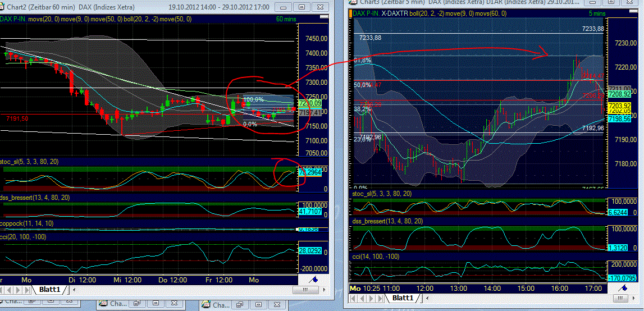Jump to last sheet in Chart2 tab navigation
Screen dimensions: 644x311
[27, 290]
